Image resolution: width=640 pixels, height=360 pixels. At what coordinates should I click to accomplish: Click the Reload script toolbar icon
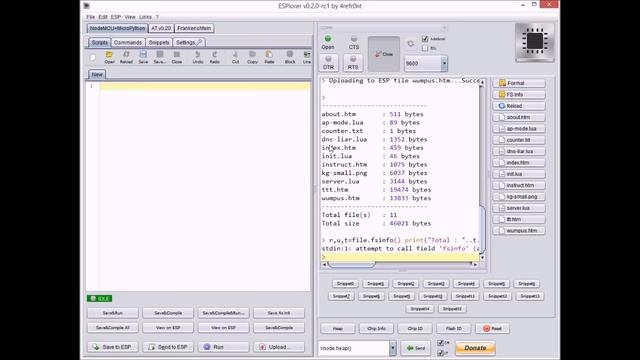coord(126,57)
